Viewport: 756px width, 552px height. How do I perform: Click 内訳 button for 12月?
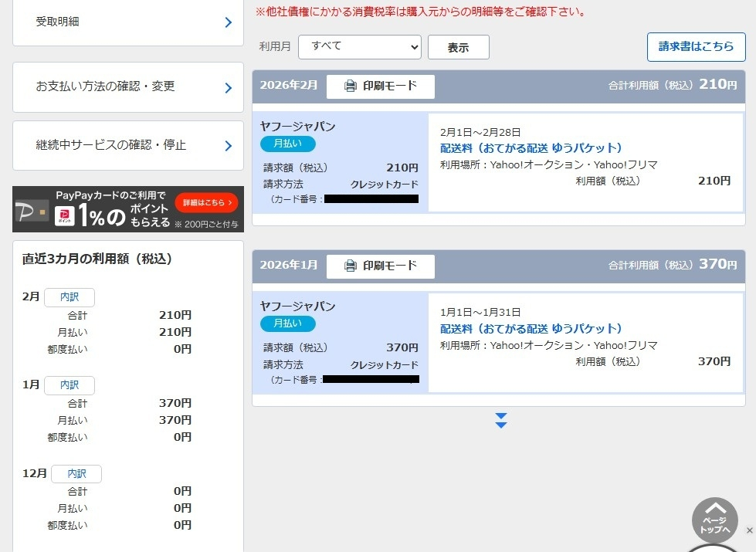pyautogui.click(x=76, y=474)
